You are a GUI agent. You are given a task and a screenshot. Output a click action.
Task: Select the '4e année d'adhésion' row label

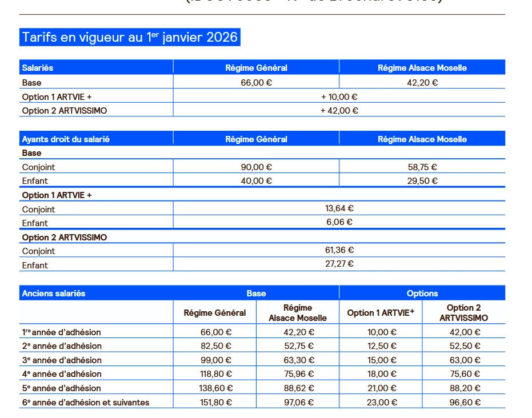[62, 374]
